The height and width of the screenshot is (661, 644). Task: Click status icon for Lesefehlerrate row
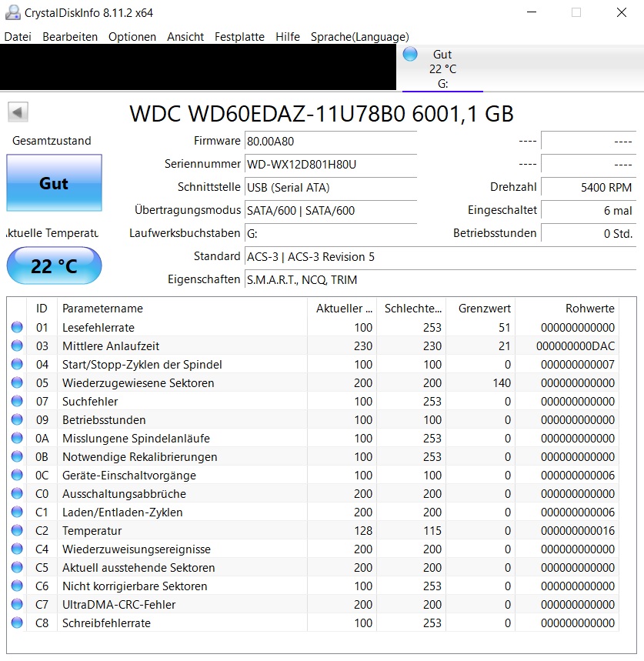(x=17, y=327)
